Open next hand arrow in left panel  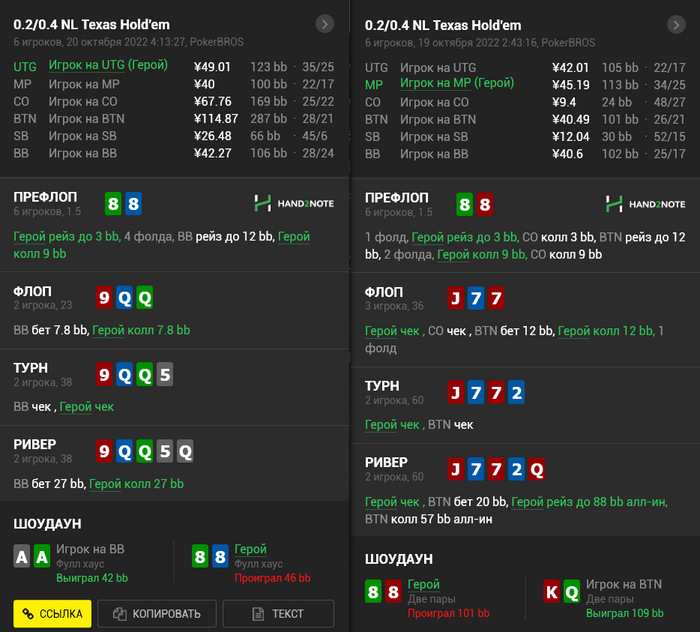coord(325,24)
